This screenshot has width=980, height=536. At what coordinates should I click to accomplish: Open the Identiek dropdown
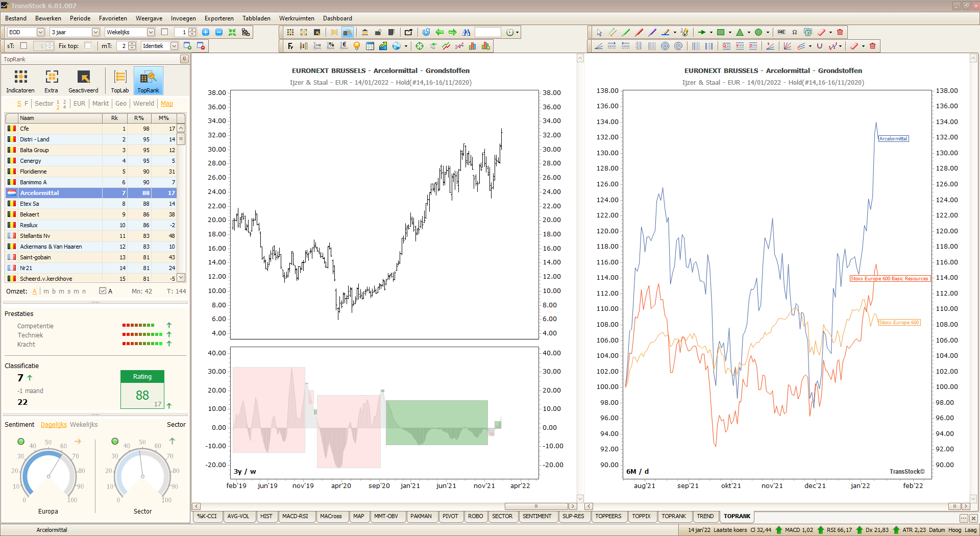click(x=174, y=46)
